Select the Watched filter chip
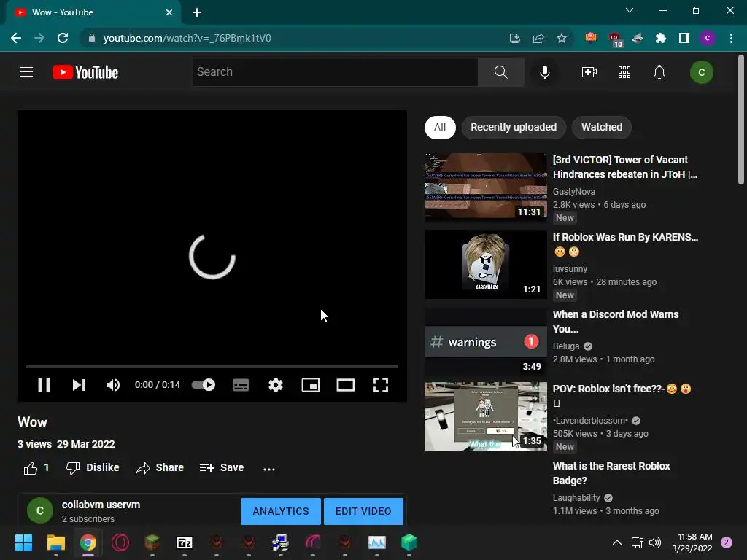 tap(602, 127)
